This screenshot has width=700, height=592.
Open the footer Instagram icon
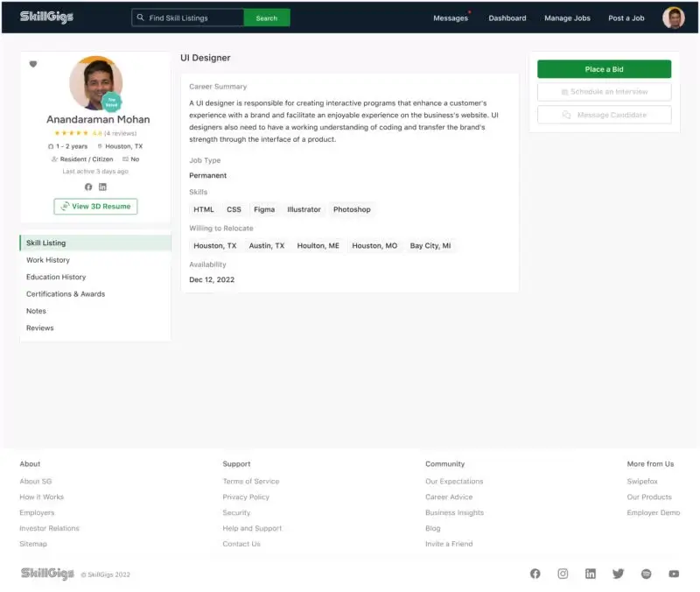[563, 574]
